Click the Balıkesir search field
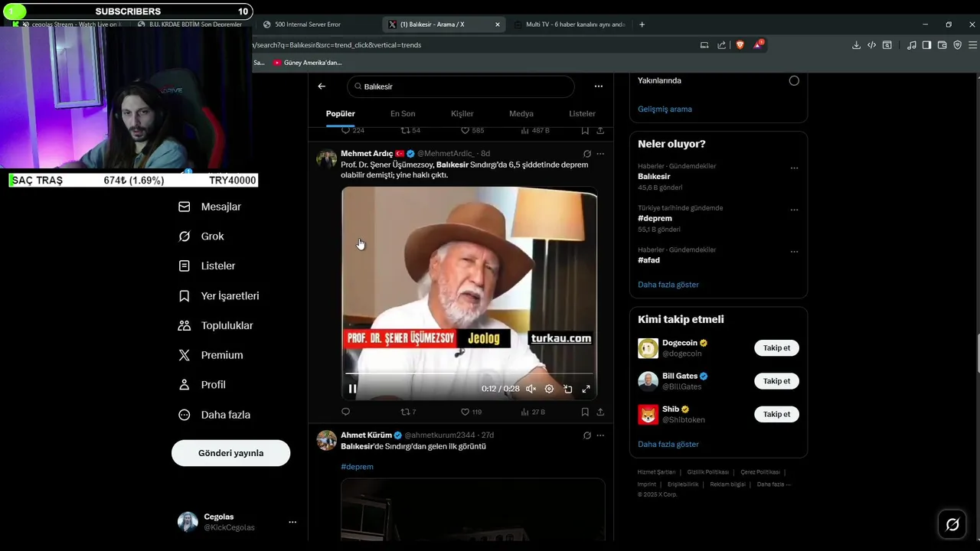The width and height of the screenshot is (980, 551). pyautogui.click(x=460, y=86)
